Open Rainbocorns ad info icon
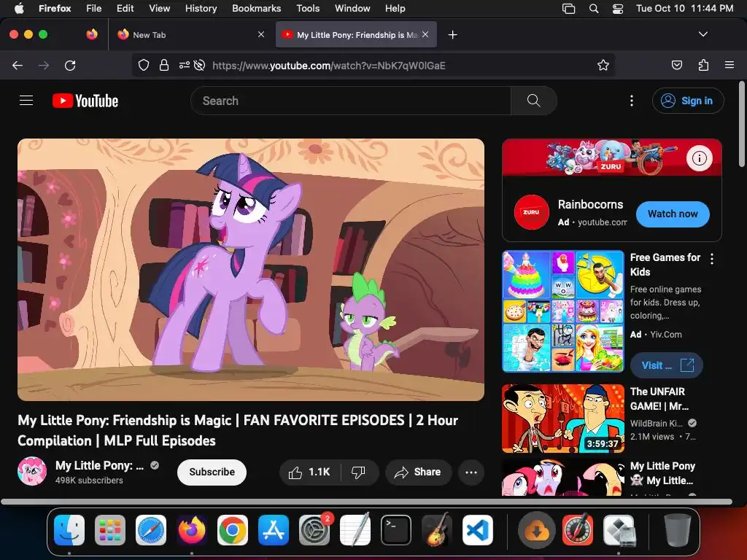The height and width of the screenshot is (560, 747). (700, 158)
